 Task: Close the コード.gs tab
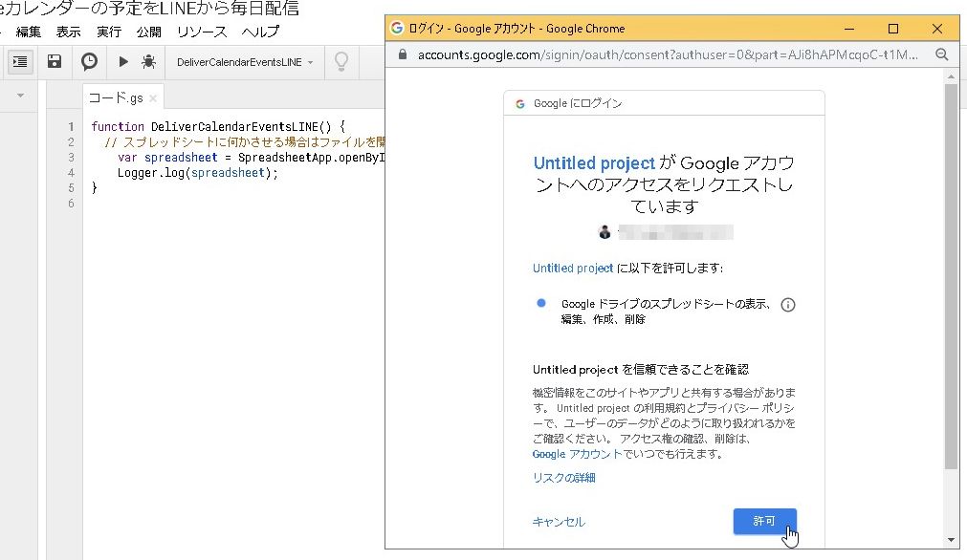153,98
